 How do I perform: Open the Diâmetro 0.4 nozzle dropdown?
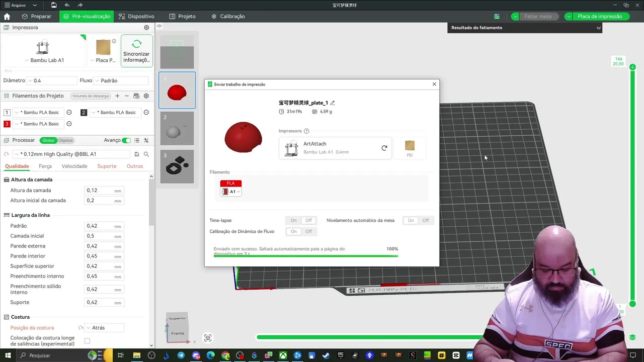pyautogui.click(x=51, y=80)
